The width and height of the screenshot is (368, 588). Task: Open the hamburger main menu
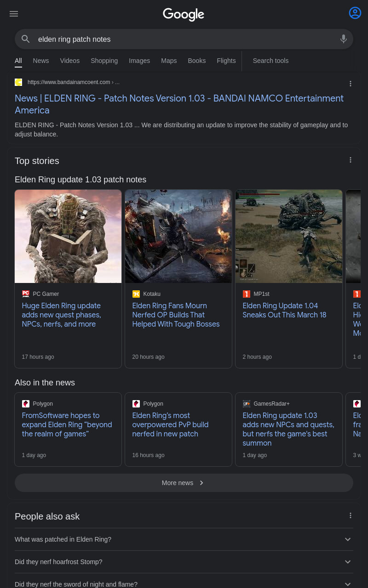14,14
